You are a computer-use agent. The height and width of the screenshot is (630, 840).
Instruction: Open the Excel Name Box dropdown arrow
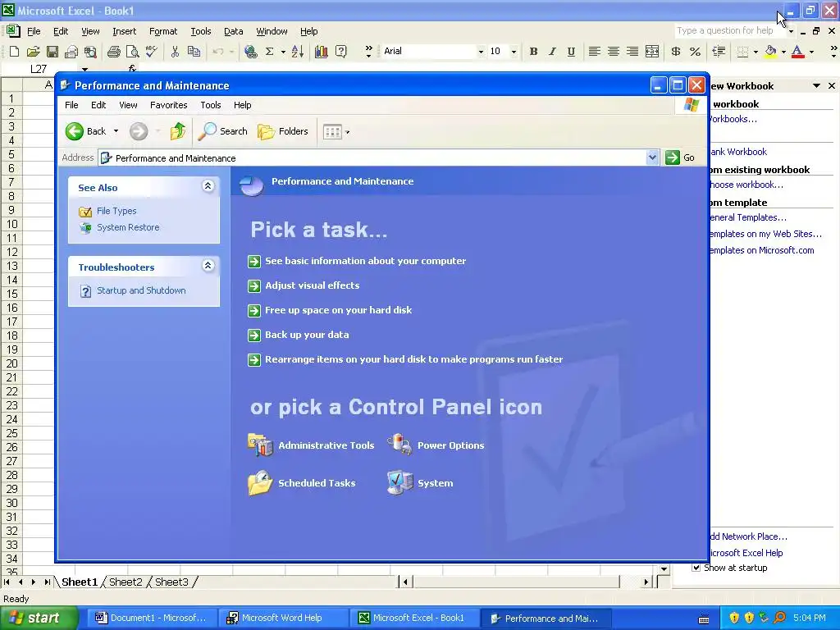pos(84,69)
